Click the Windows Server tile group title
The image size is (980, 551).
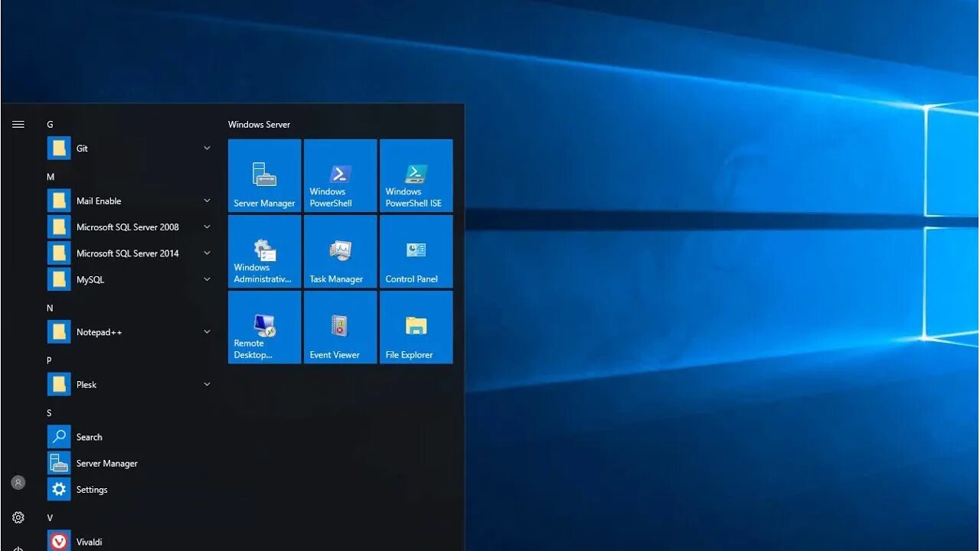(259, 124)
